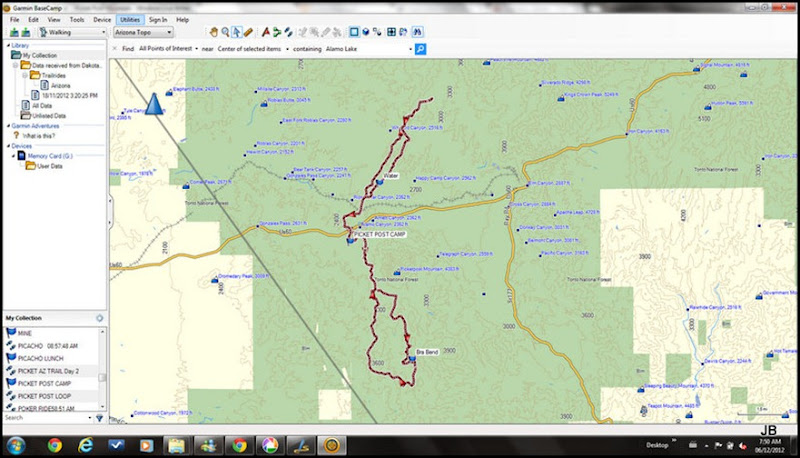
Task: Select PICKET AZ TRAIL Day 2 track
Action: (48, 371)
